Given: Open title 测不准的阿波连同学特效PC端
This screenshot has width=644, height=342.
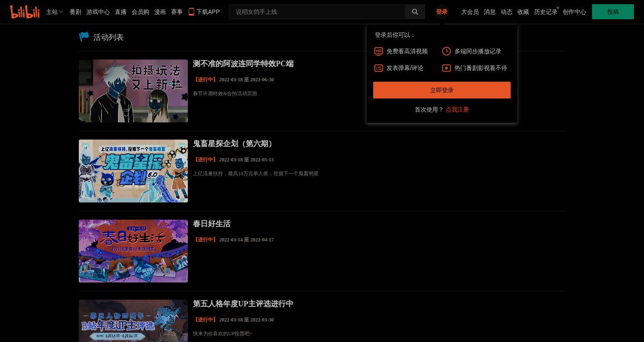Looking at the screenshot, I should (x=243, y=64).
